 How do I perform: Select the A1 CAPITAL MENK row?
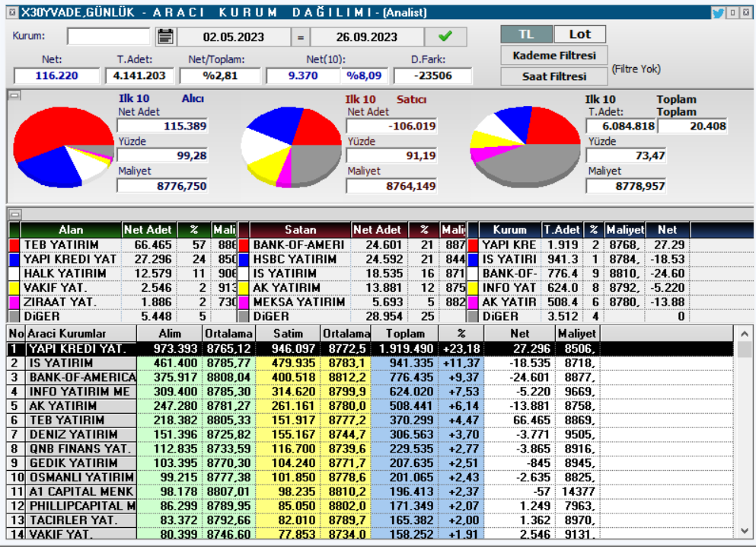point(370,491)
